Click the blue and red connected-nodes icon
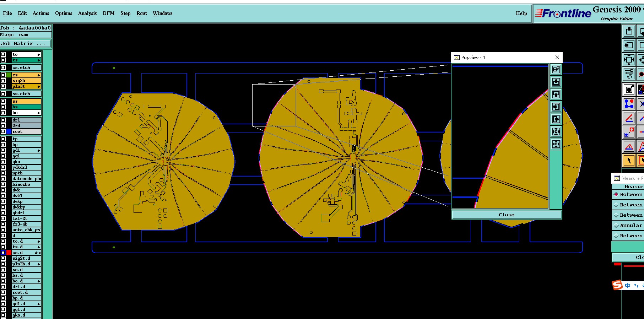 [629, 103]
